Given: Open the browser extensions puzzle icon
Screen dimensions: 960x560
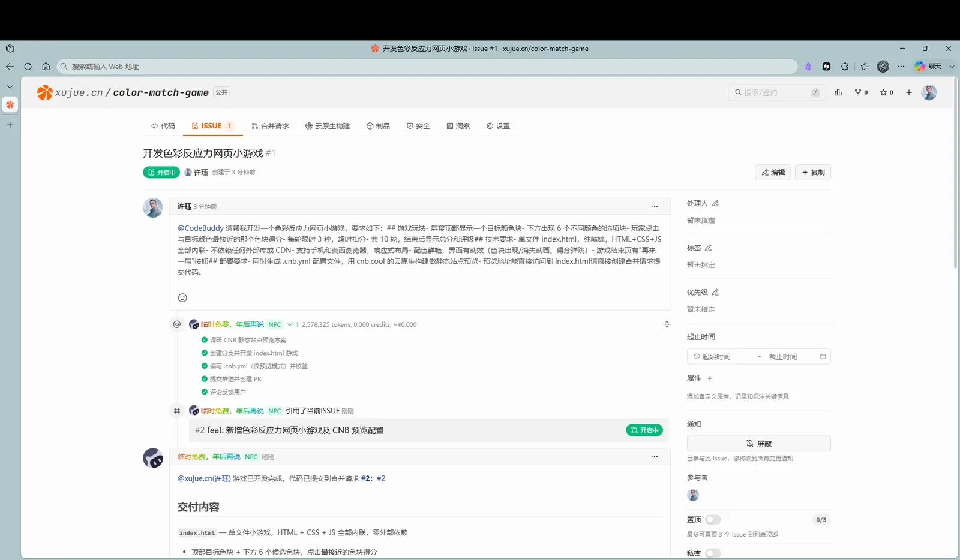Looking at the screenshot, I should [845, 67].
